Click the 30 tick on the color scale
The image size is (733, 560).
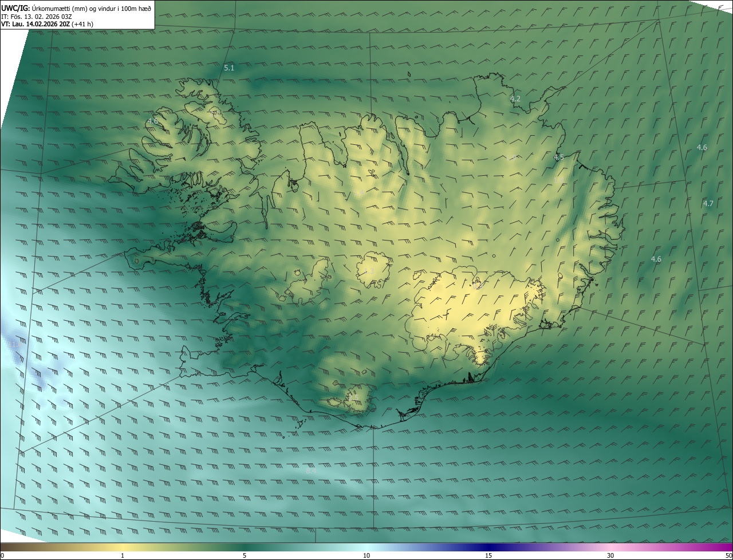pyautogui.click(x=610, y=555)
